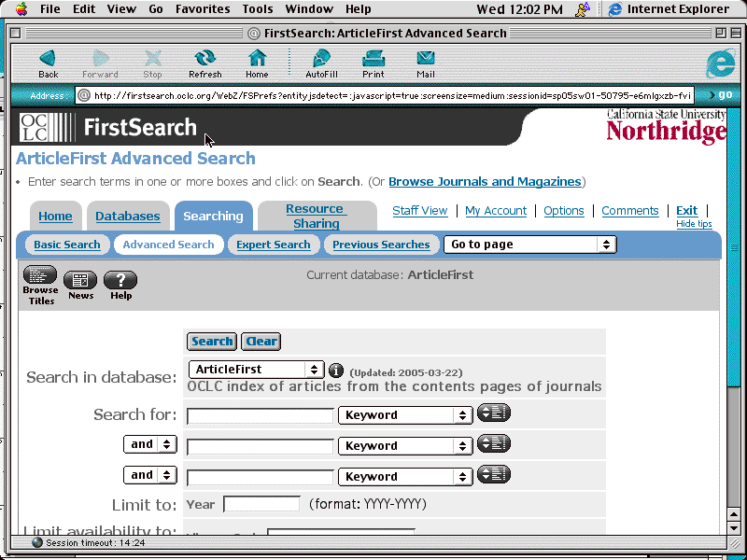The width and height of the screenshot is (747, 560).
Task: Click the third search term text field
Action: pos(261,478)
